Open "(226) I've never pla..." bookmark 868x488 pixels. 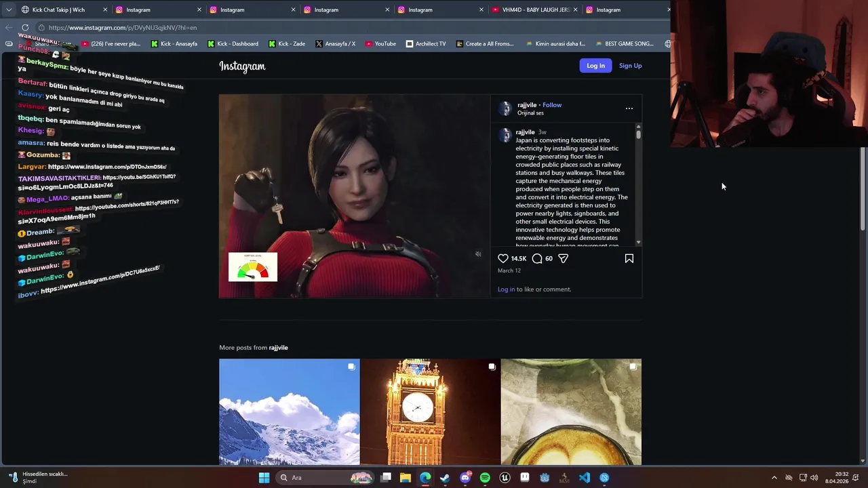coord(111,43)
